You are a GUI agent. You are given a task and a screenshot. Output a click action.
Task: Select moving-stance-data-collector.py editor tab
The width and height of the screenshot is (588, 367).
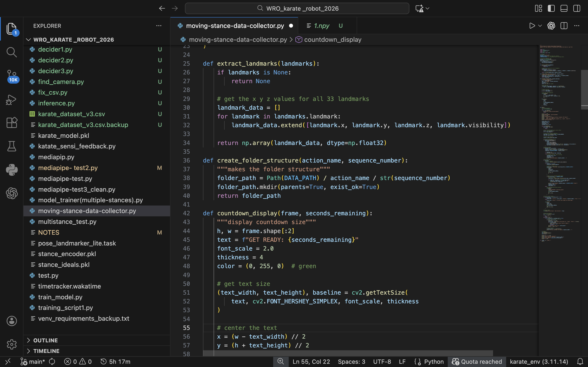[235, 26]
